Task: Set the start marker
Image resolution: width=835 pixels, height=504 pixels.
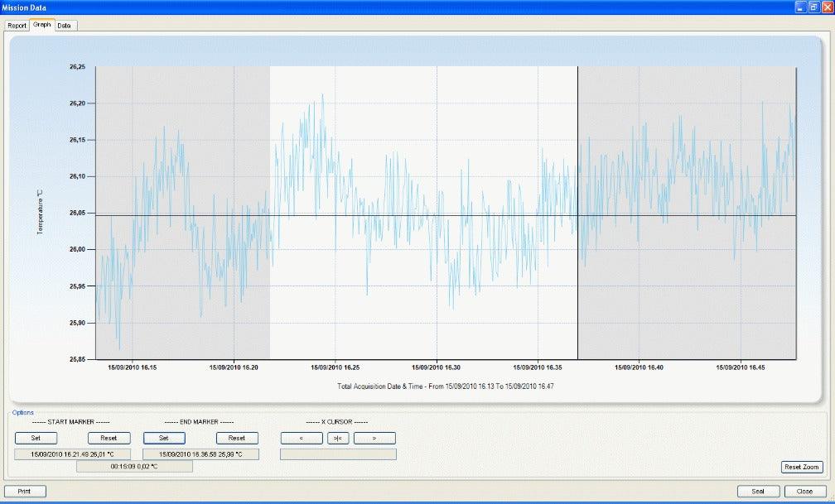Action: tap(36, 438)
